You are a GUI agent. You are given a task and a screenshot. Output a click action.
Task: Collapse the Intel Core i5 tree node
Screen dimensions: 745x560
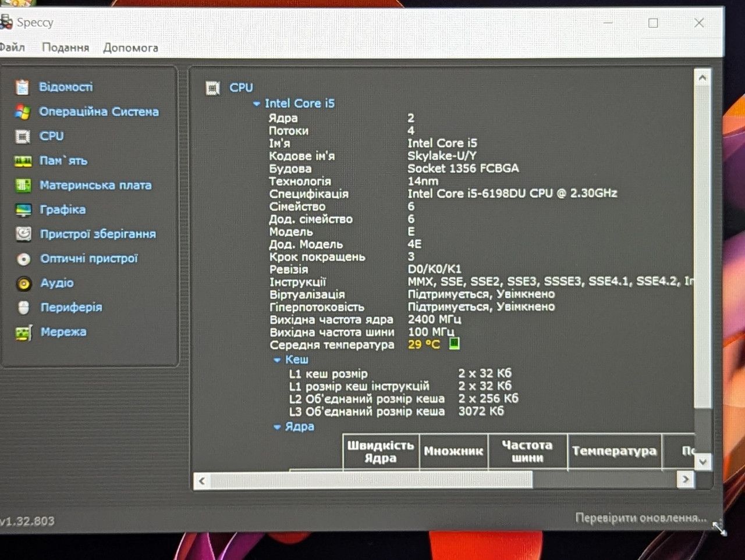256,104
